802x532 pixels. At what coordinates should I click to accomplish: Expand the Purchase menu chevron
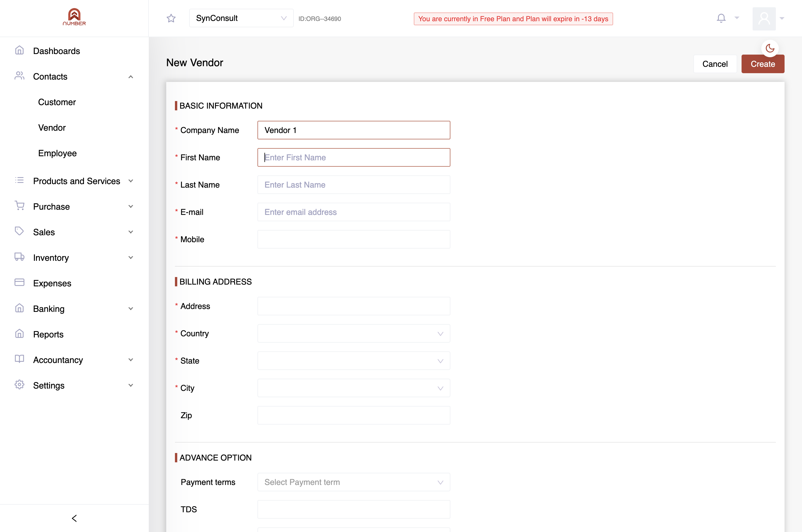coord(131,207)
